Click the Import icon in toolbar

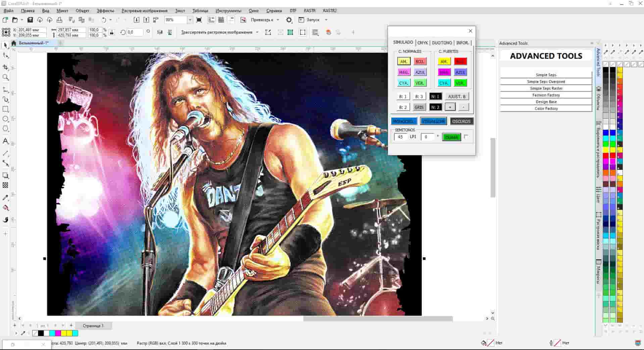coord(137,20)
